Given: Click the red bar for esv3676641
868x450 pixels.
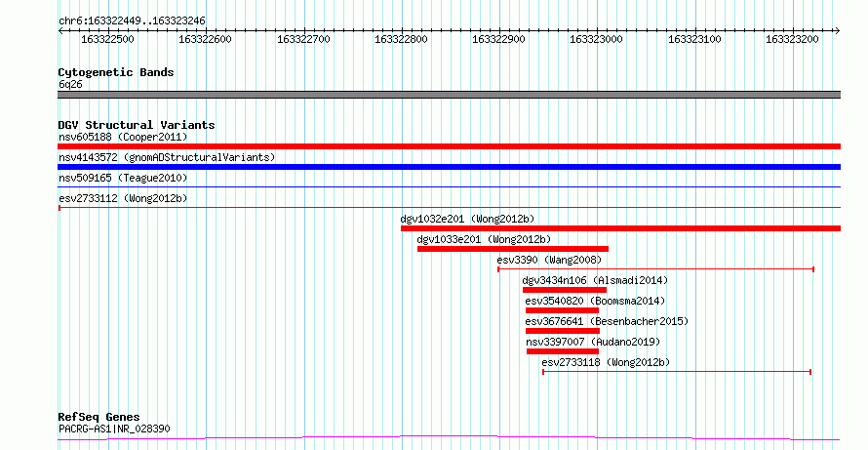Looking at the screenshot, I should pyautogui.click(x=563, y=331).
